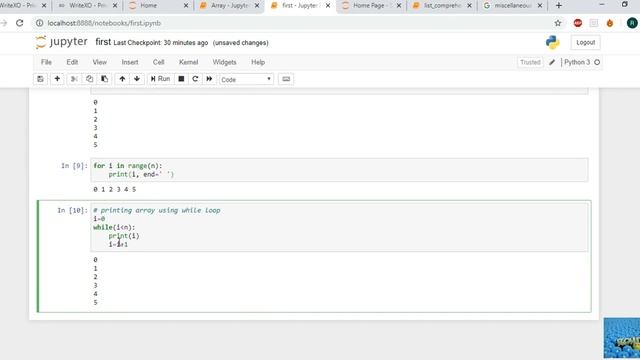Click the kernel idle circle indicator
The height and width of the screenshot is (360, 640).
pos(597,62)
